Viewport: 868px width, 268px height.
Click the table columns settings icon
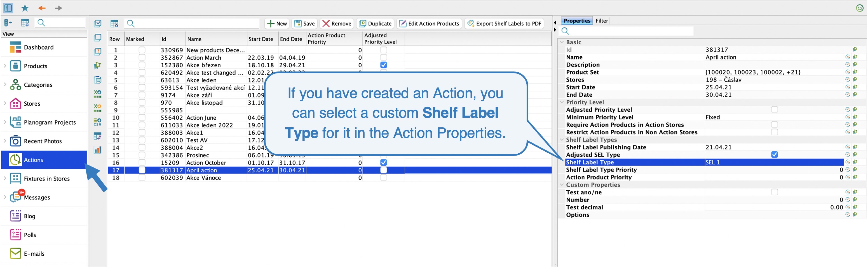coord(114,24)
